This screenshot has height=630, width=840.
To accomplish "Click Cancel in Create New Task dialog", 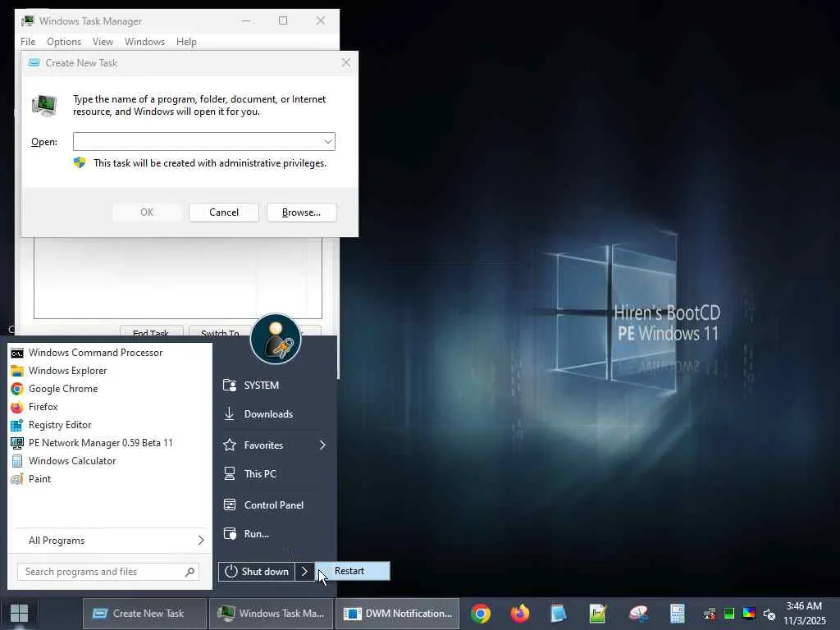I will tap(224, 212).
